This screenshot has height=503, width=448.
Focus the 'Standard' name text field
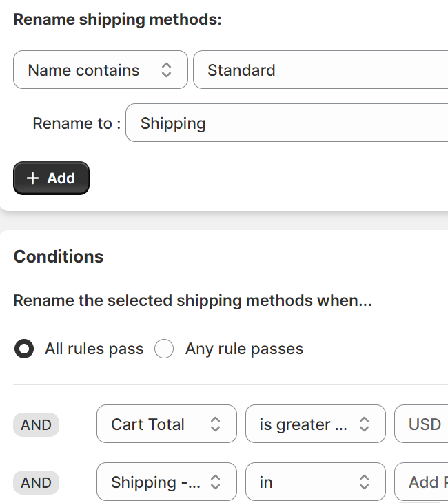pos(320,70)
